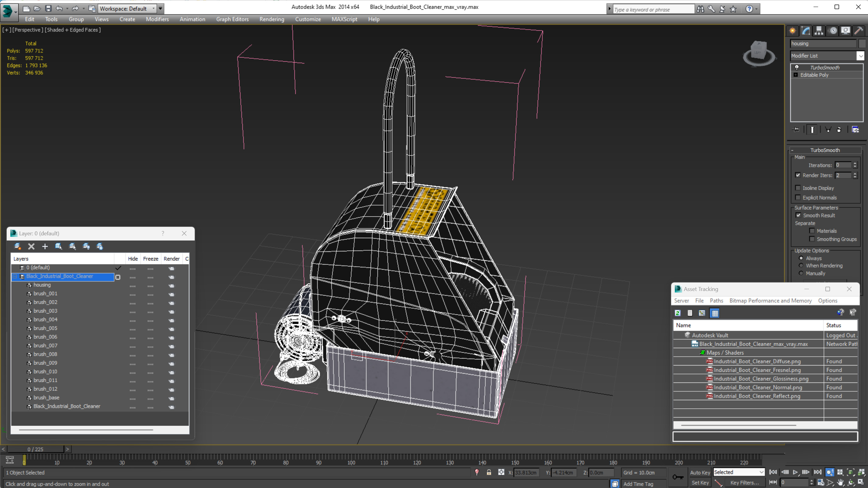Click Remove Modifier trash icon
The image size is (868, 488).
(839, 129)
